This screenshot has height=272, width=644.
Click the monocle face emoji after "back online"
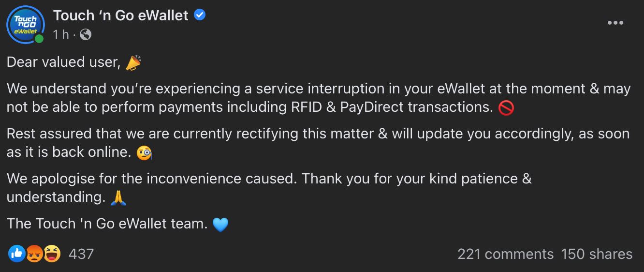(x=145, y=152)
